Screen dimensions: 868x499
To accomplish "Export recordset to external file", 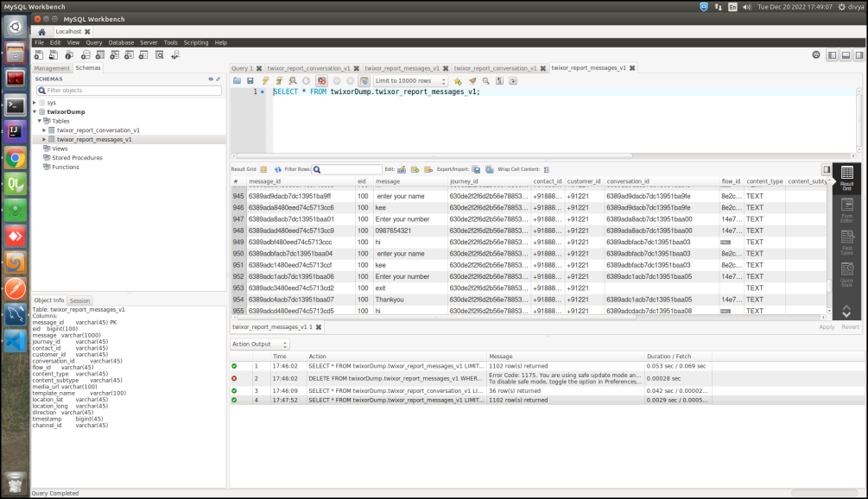I will [x=476, y=169].
